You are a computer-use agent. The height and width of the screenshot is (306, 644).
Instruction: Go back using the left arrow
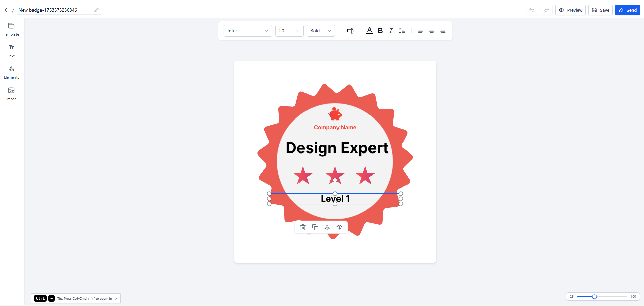pos(7,10)
